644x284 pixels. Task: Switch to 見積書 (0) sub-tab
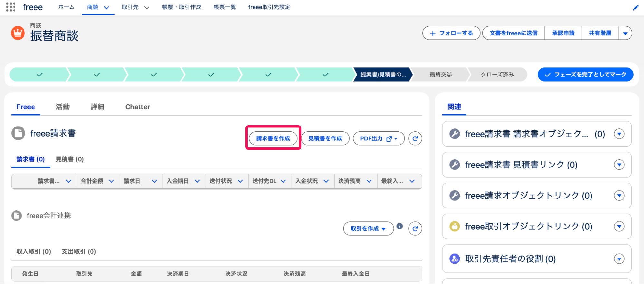click(x=70, y=159)
